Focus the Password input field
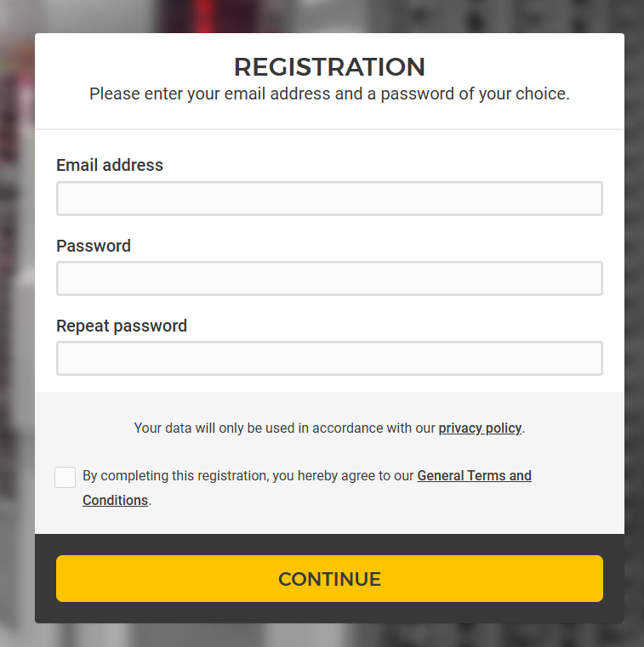The height and width of the screenshot is (647, 644). 329,279
